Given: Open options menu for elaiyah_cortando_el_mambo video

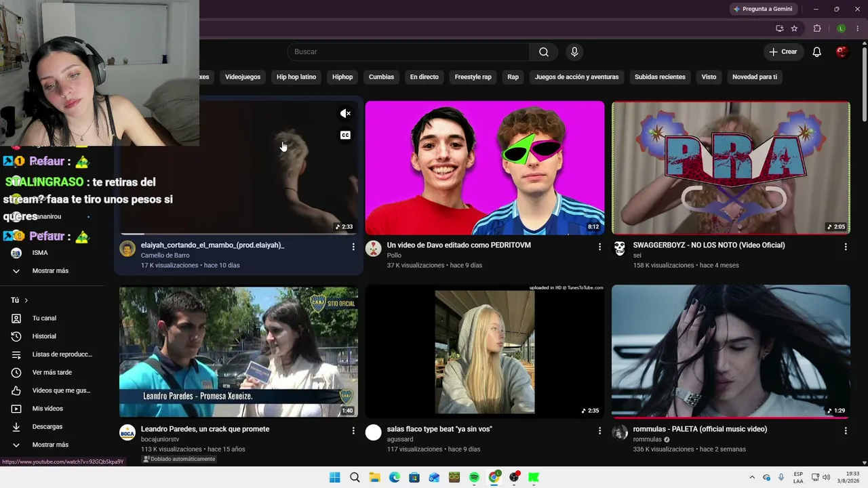Looking at the screenshot, I should [x=353, y=247].
